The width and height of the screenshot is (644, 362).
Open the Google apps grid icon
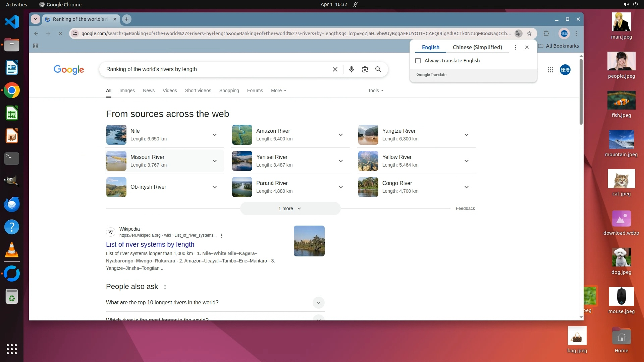coord(550,70)
